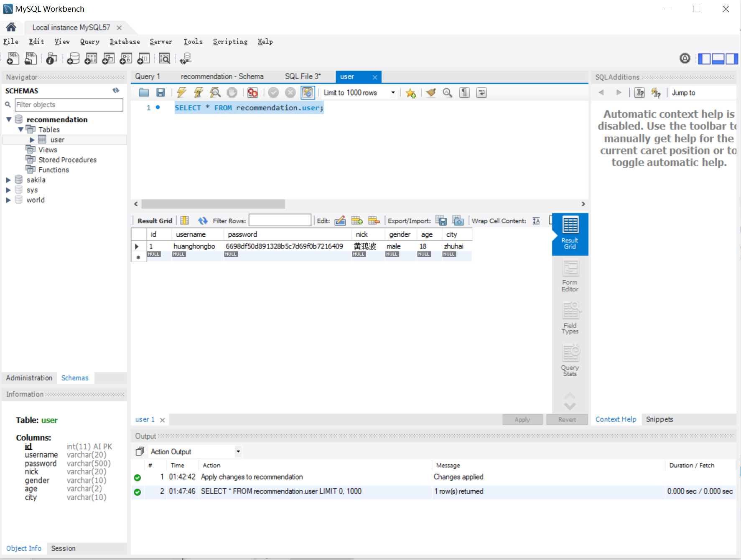741x560 pixels.
Task: Refresh the schemas list in Navigator
Action: [x=116, y=91]
